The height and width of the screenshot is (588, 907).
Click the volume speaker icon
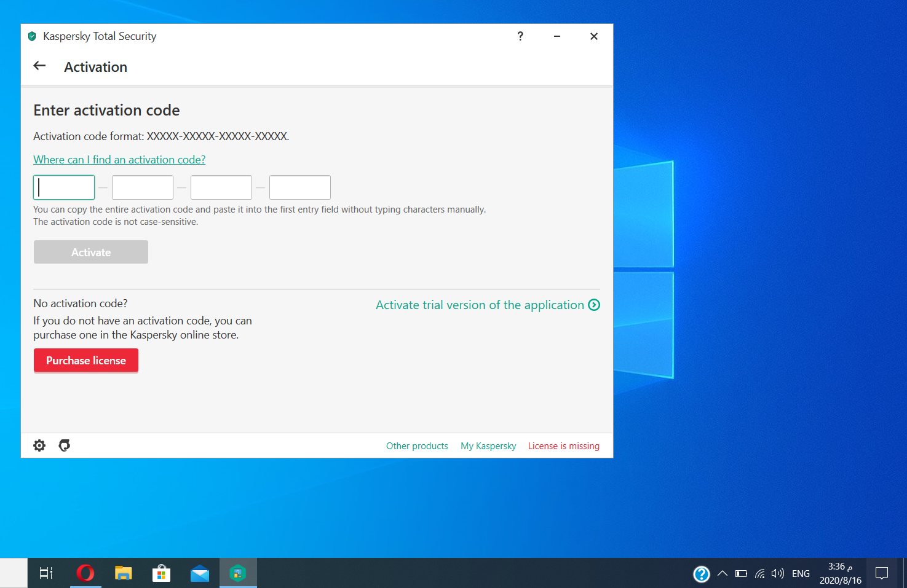(x=778, y=573)
